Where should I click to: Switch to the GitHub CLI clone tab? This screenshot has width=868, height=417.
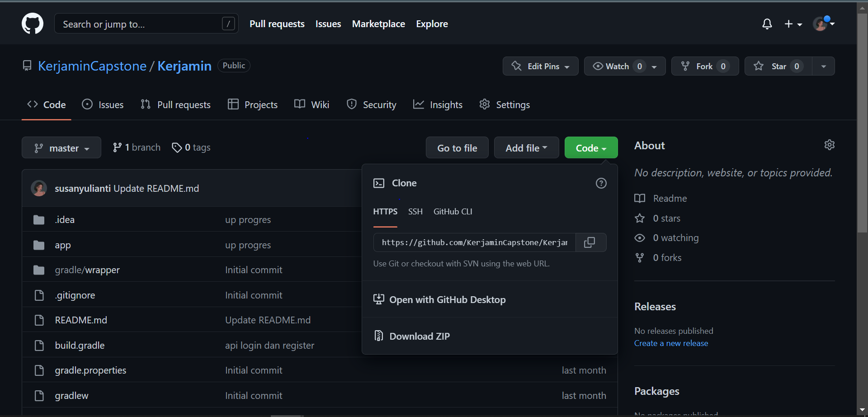[x=453, y=211]
